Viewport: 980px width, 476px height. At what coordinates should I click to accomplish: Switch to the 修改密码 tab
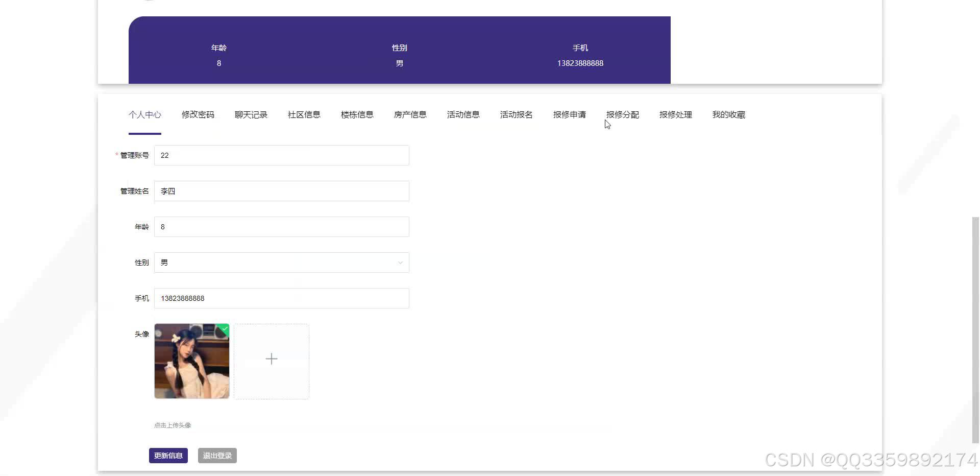pyautogui.click(x=198, y=115)
